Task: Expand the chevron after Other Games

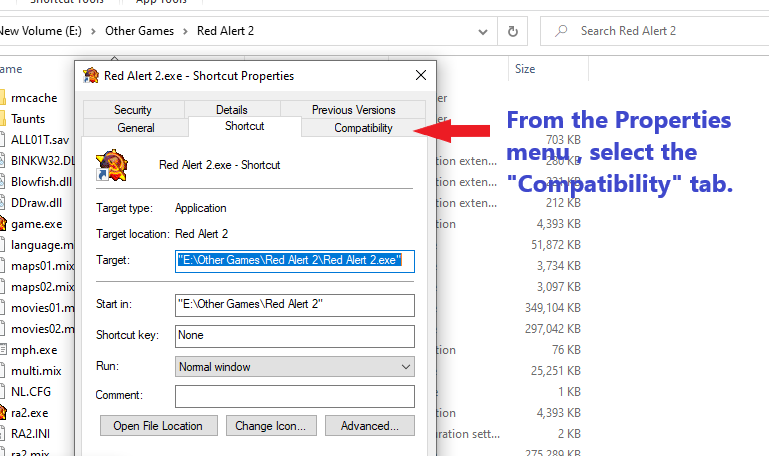Action: 185,31
